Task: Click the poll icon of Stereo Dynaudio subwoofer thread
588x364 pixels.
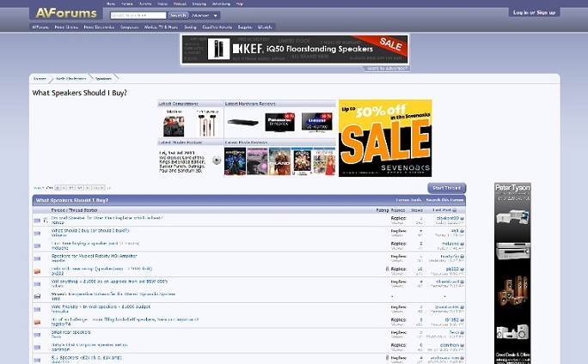Action: pos(37,296)
